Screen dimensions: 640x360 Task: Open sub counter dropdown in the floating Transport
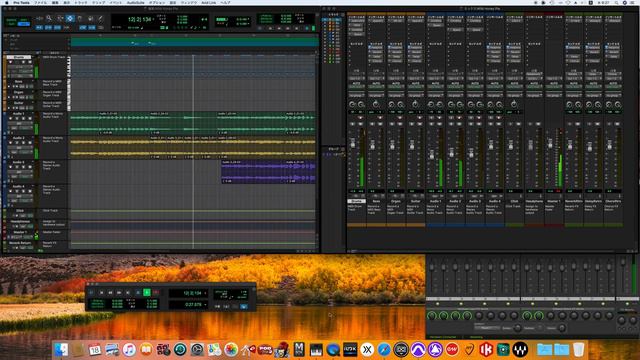pos(205,304)
